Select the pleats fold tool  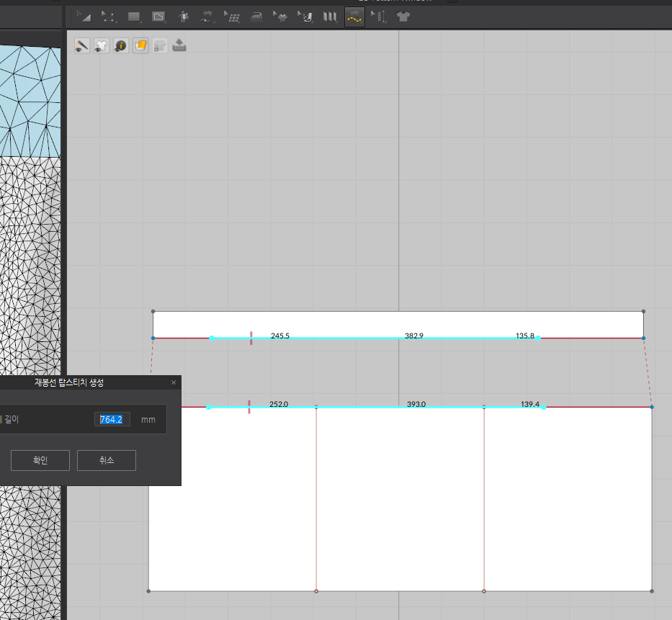330,17
